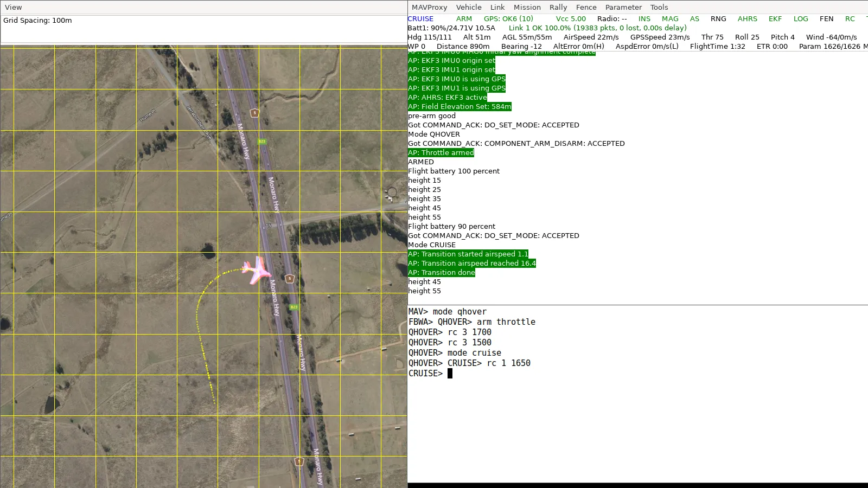Click the 'AP: Throttle armed' console message
Image resolution: width=868 pixels, height=488 pixels.
click(441, 152)
